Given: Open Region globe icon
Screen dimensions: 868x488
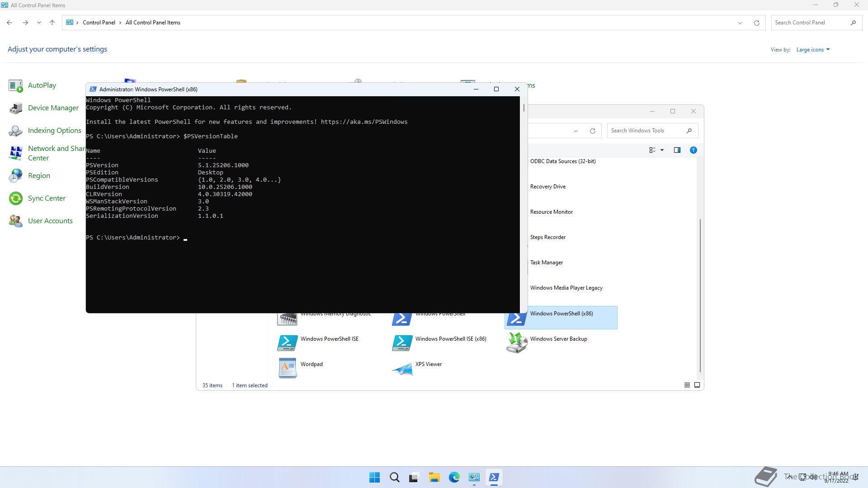Looking at the screenshot, I should pos(16,176).
